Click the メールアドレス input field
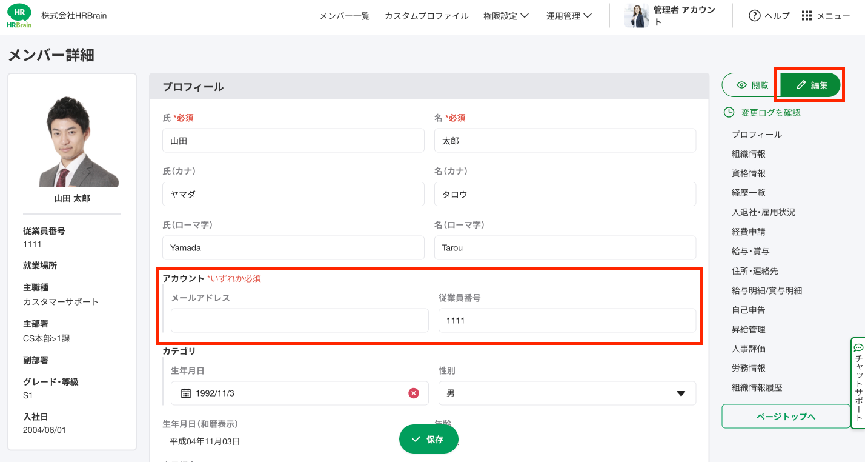Viewport: 868px width, 462px height. click(x=299, y=320)
